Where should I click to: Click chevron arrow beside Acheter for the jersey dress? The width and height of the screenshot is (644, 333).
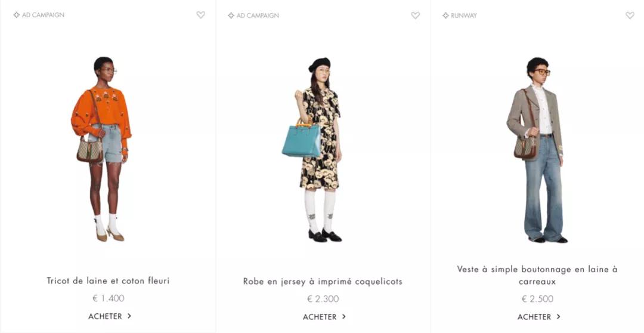coord(344,316)
